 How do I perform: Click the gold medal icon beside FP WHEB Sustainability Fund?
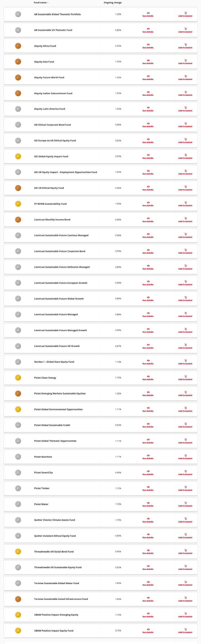tap(18, 204)
